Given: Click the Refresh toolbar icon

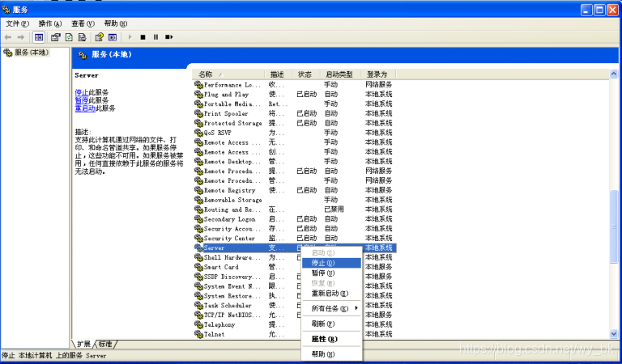Looking at the screenshot, I should click(x=69, y=37).
